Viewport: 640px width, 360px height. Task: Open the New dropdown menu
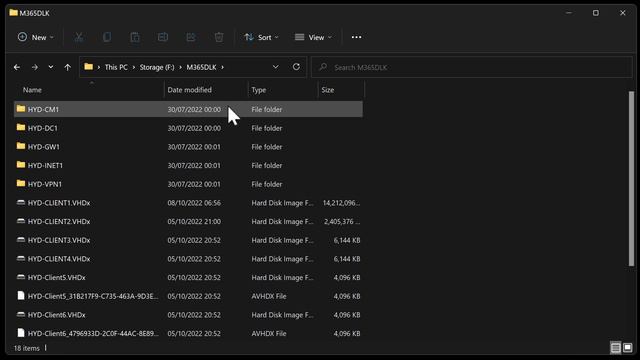tap(36, 37)
